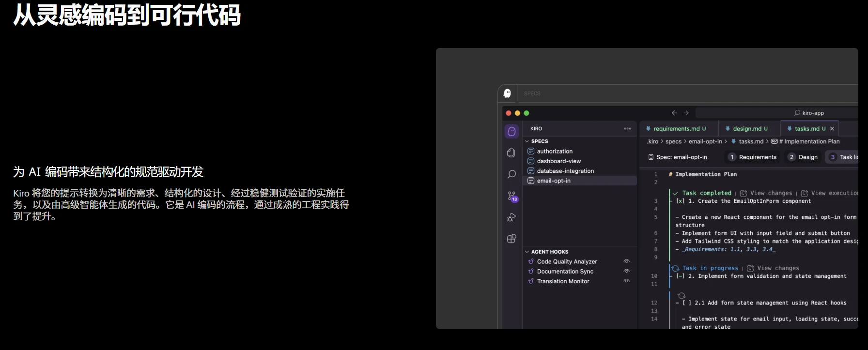Image resolution: width=868 pixels, height=350 pixels.
Task: Click the specs breadcrumb segment
Action: (673, 141)
